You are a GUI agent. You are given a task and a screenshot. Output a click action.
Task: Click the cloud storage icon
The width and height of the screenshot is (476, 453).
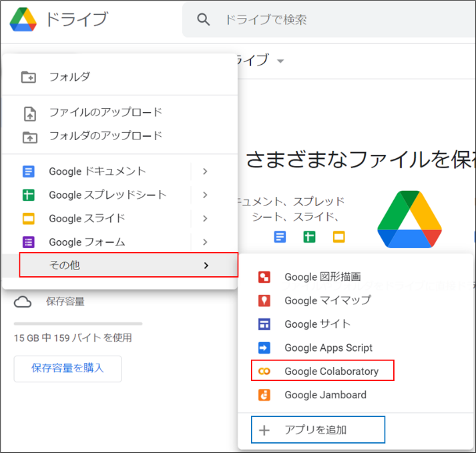(x=23, y=302)
